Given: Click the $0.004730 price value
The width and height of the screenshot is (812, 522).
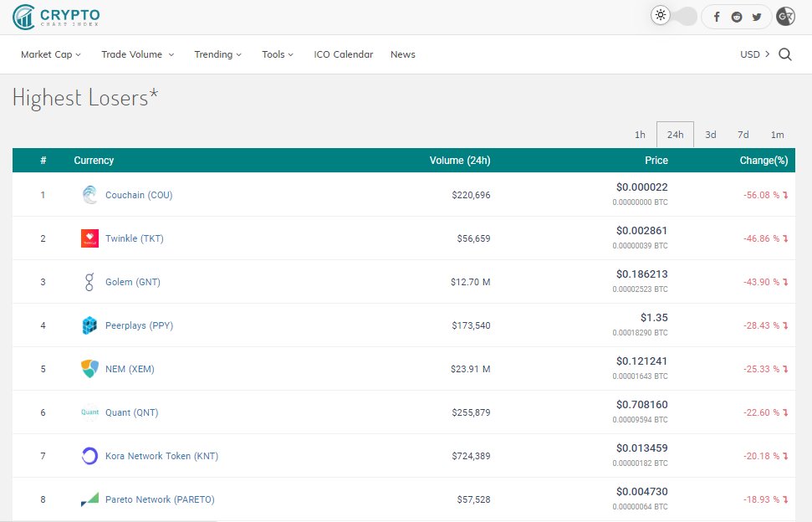Looking at the screenshot, I should pos(641,491).
